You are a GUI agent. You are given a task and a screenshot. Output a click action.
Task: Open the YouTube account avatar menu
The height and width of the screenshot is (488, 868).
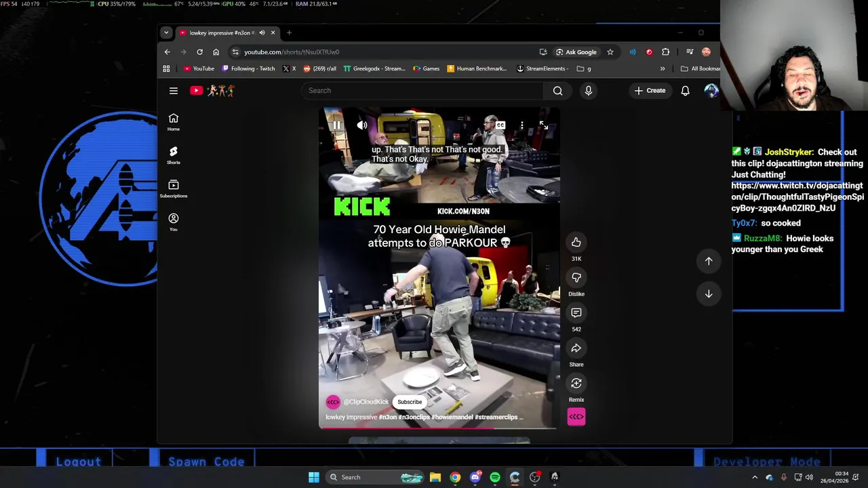pyautogui.click(x=711, y=90)
